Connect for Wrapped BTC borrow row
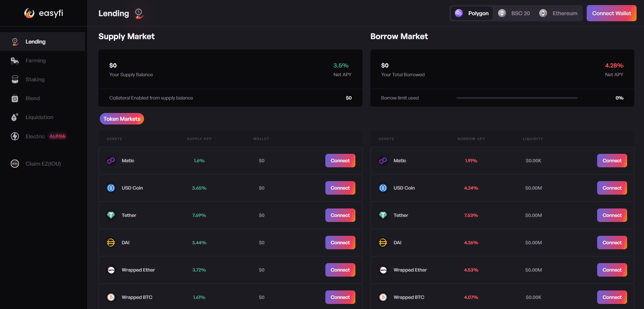The width and height of the screenshot is (644, 309). point(612,297)
